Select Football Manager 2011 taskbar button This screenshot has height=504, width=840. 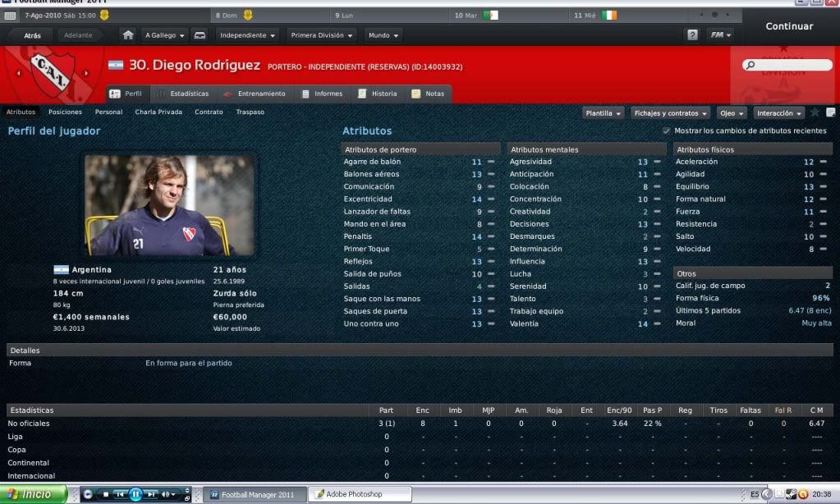256,494
